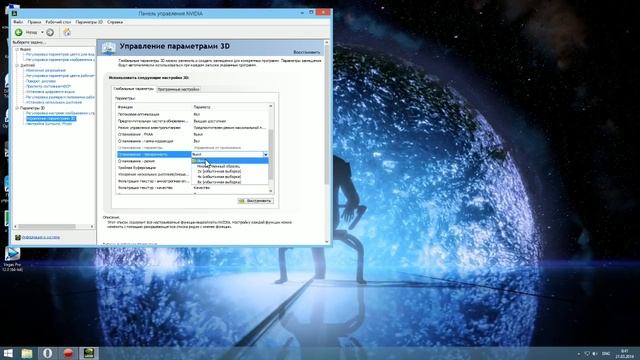The width and height of the screenshot is (640, 360).
Task: Click the grey Forward arrow button
Action: 50,32
